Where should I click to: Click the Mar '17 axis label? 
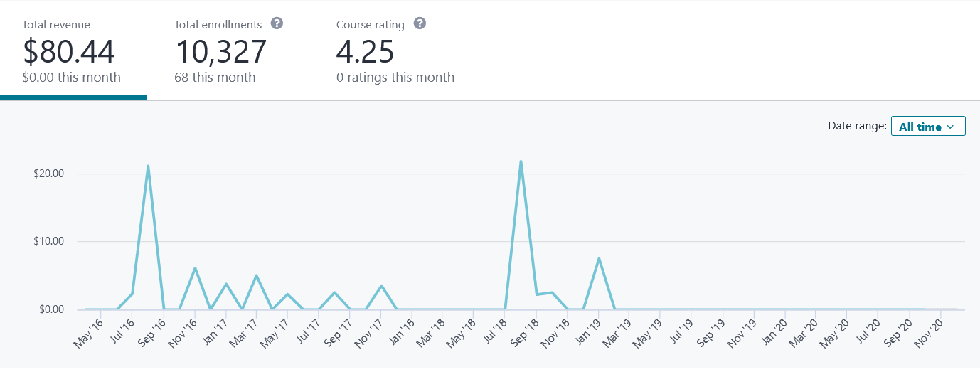(x=243, y=333)
